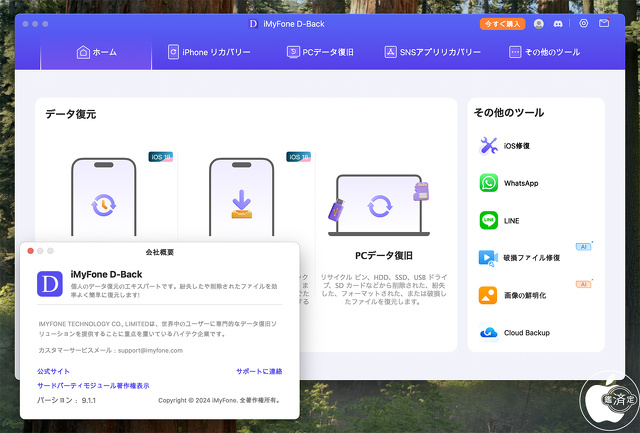This screenshot has width=640, height=433.
Task: Select the laptop PC recovery illustration
Action: pyautogui.click(x=379, y=205)
